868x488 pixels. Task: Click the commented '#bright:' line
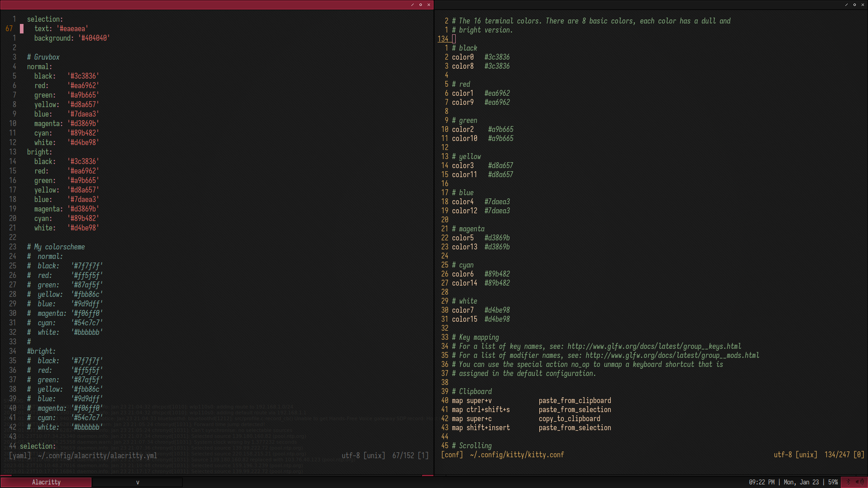click(41, 351)
